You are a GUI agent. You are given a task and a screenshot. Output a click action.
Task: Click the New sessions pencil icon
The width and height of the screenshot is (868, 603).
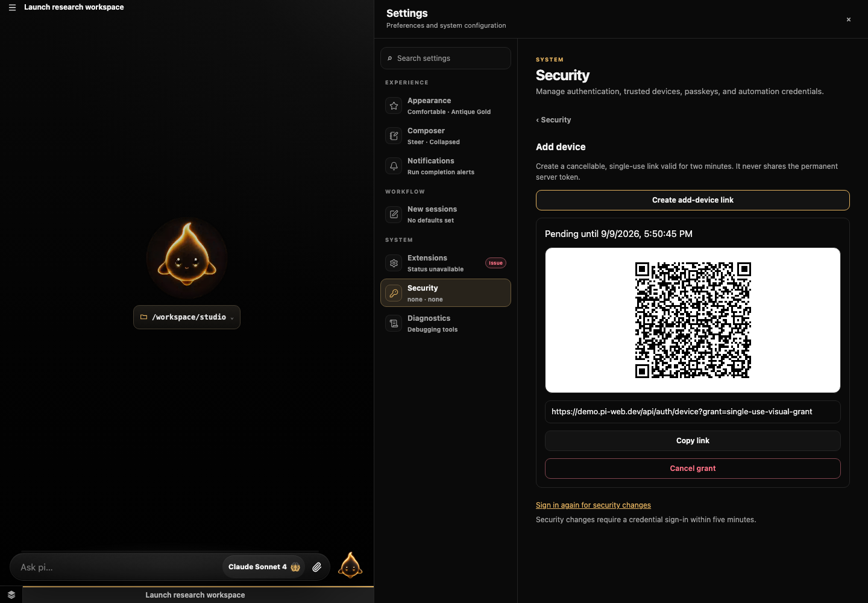point(394,214)
